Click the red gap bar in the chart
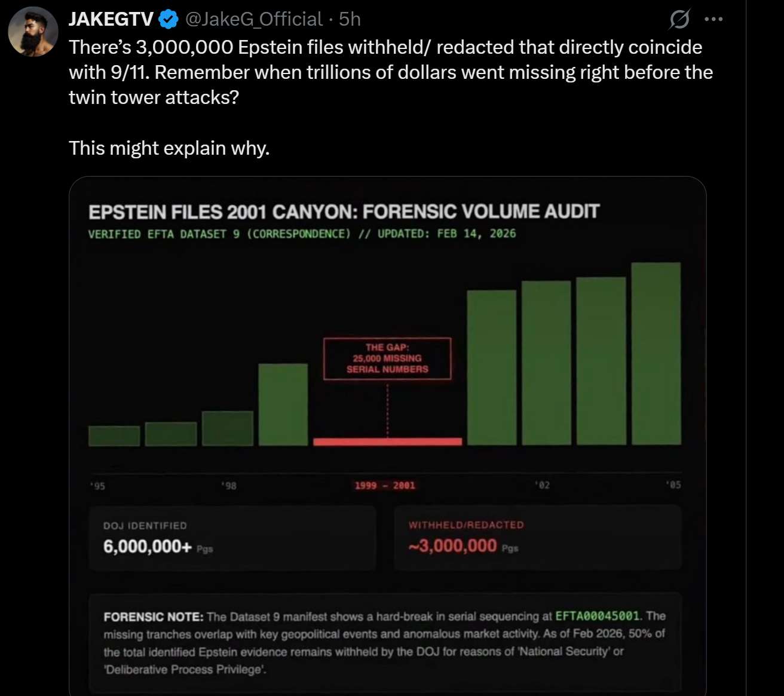The image size is (784, 696). [387, 441]
